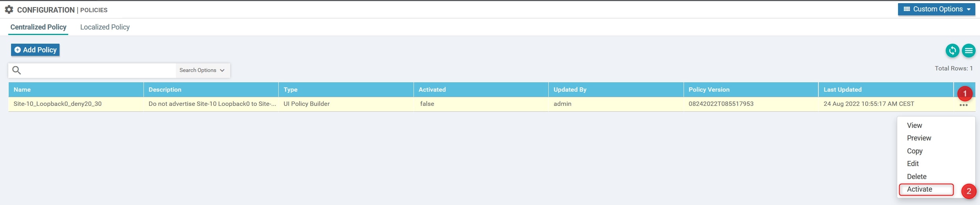Screen dimensions: 980x205
Task: Select View in the row actions menu
Action: (x=914, y=126)
